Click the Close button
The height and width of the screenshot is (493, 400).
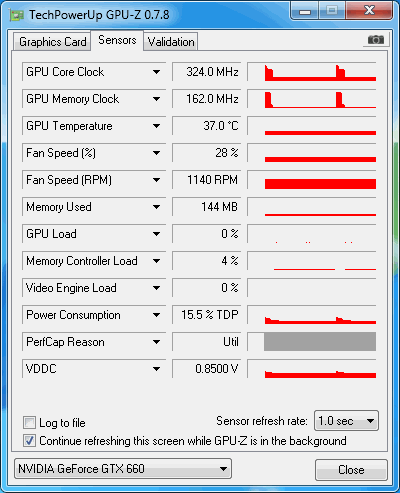[351, 470]
